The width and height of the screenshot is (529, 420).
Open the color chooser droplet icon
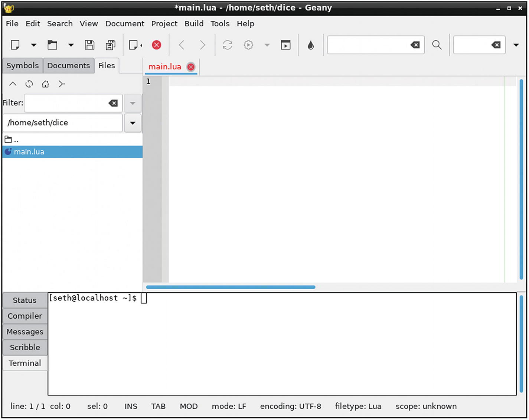click(x=311, y=45)
